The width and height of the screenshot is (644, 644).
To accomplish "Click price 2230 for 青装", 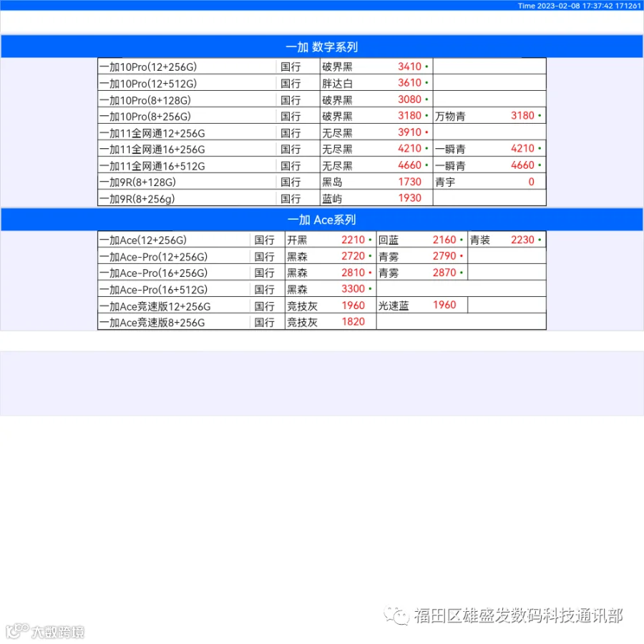I will point(522,240).
